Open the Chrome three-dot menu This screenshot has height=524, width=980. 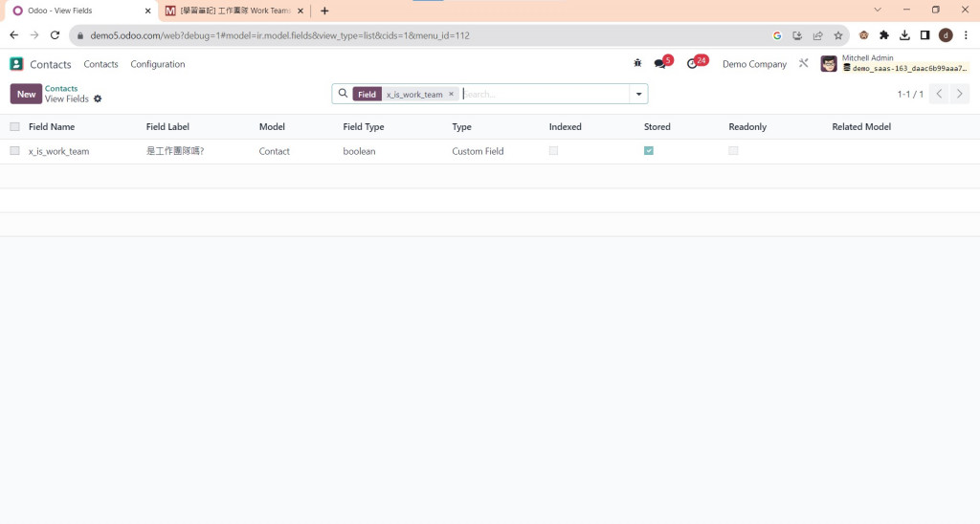click(x=966, y=35)
